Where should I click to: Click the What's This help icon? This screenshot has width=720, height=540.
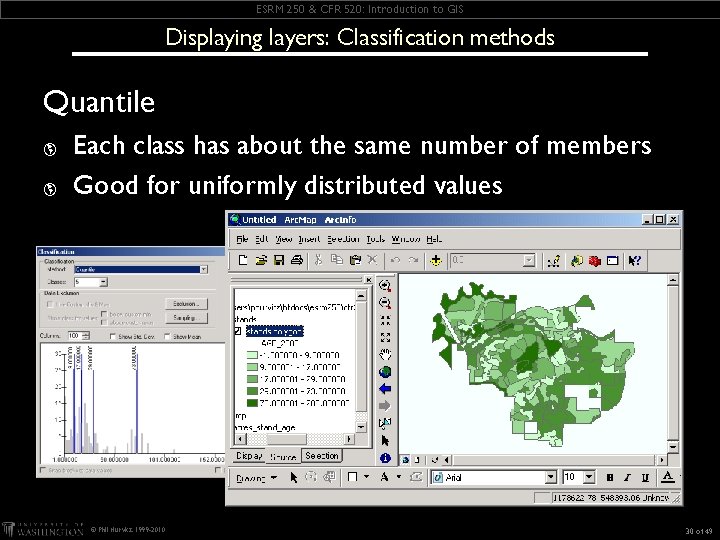pos(635,261)
